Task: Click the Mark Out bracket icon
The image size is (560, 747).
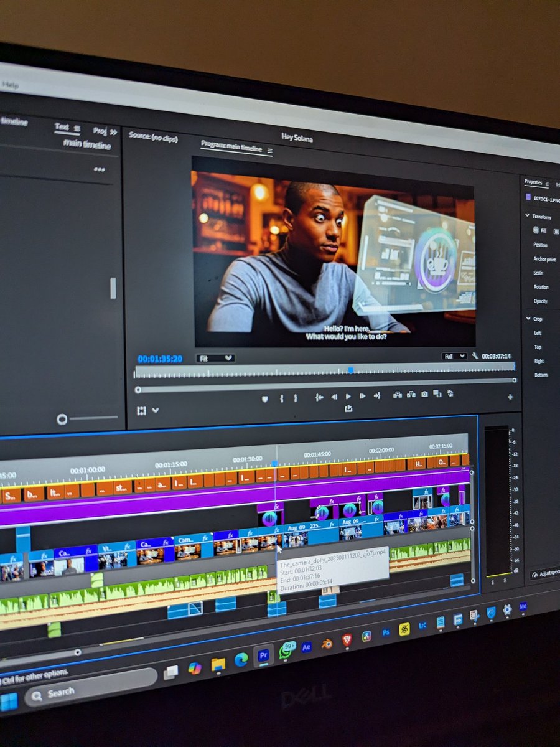Action: 296,398
